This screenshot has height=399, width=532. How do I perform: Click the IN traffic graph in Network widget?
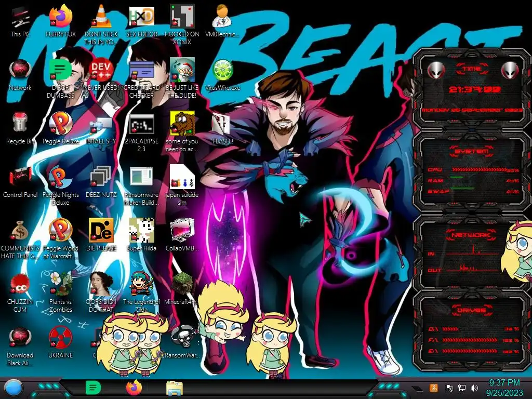tap(473, 250)
